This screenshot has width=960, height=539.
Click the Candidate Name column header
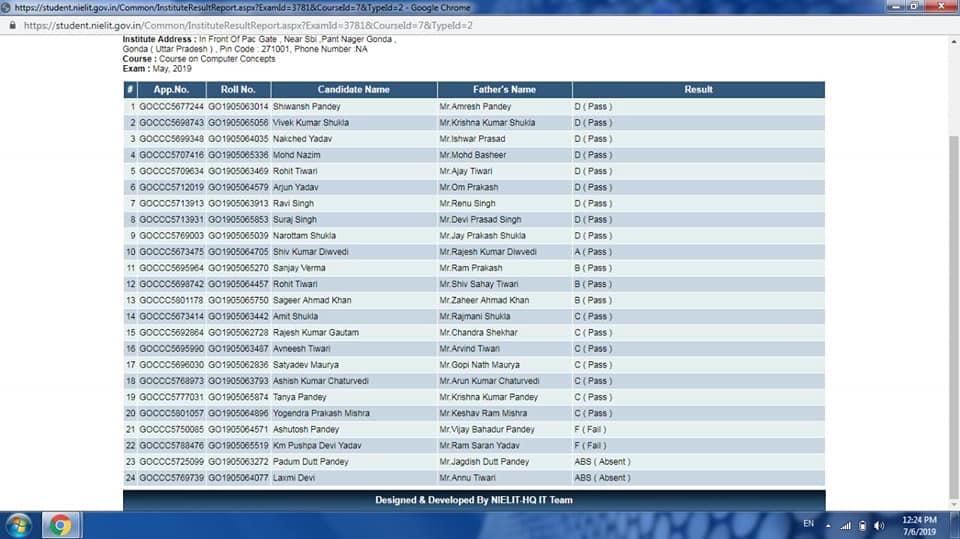tap(353, 90)
